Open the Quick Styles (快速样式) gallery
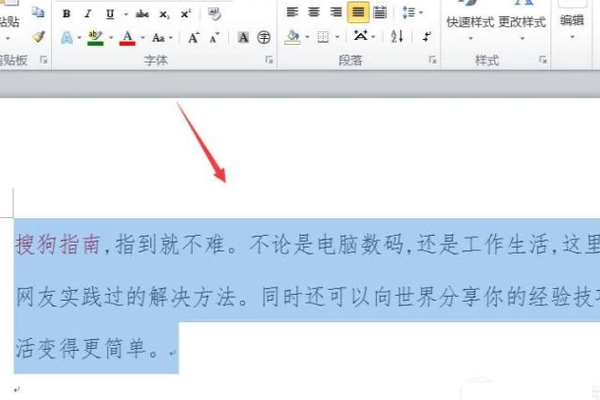Screen dimensions: 600x400 470,22
